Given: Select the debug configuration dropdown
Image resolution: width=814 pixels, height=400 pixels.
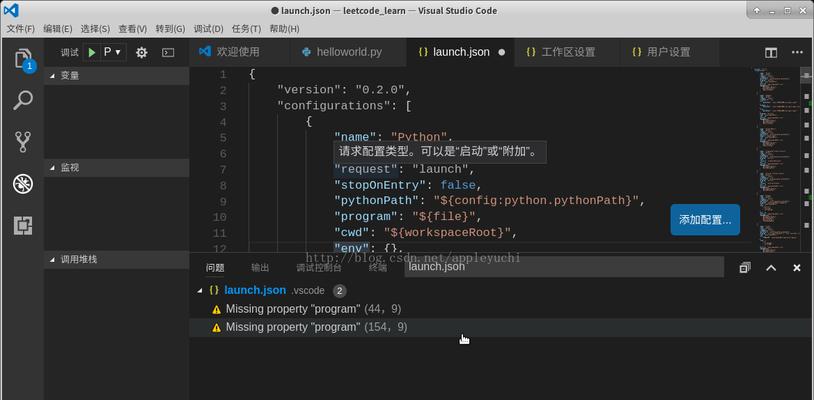Looking at the screenshot, I should (113, 52).
